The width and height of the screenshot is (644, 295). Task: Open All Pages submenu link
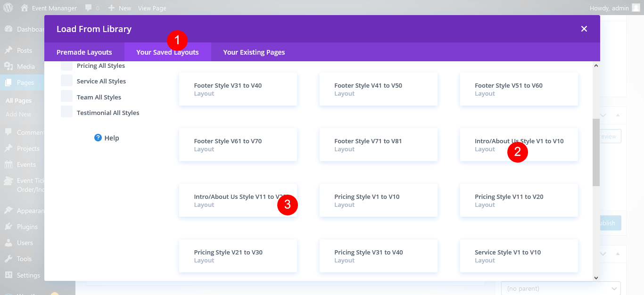click(x=19, y=100)
